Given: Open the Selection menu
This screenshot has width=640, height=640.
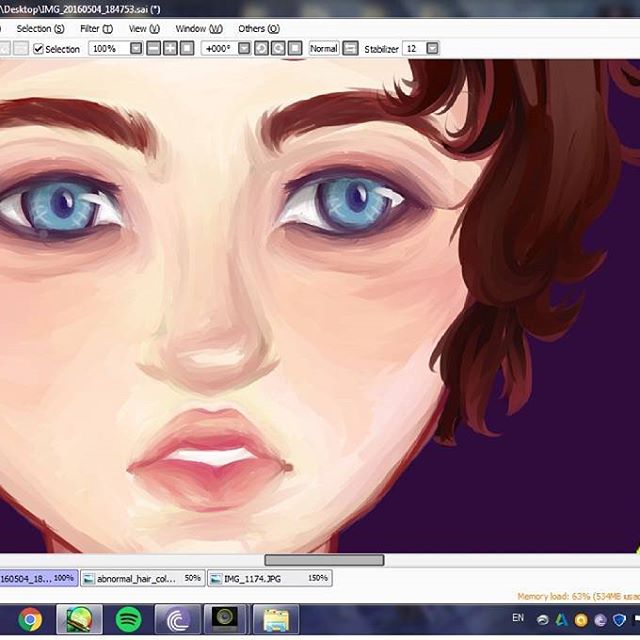Looking at the screenshot, I should click(40, 29).
